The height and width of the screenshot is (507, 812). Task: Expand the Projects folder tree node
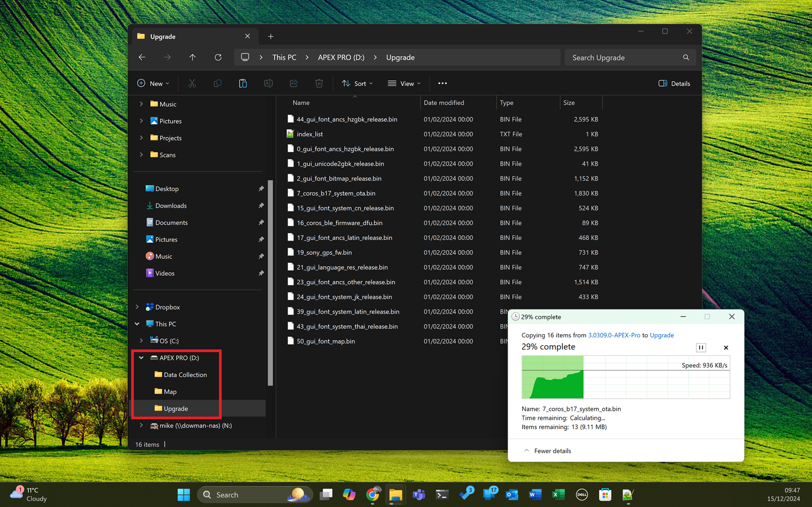141,138
